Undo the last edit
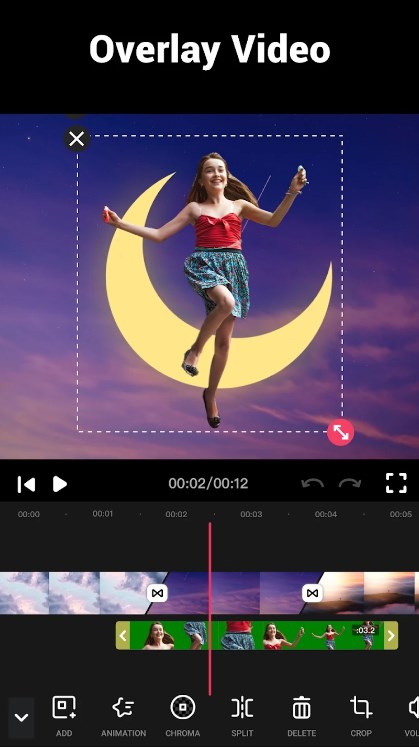 click(312, 484)
